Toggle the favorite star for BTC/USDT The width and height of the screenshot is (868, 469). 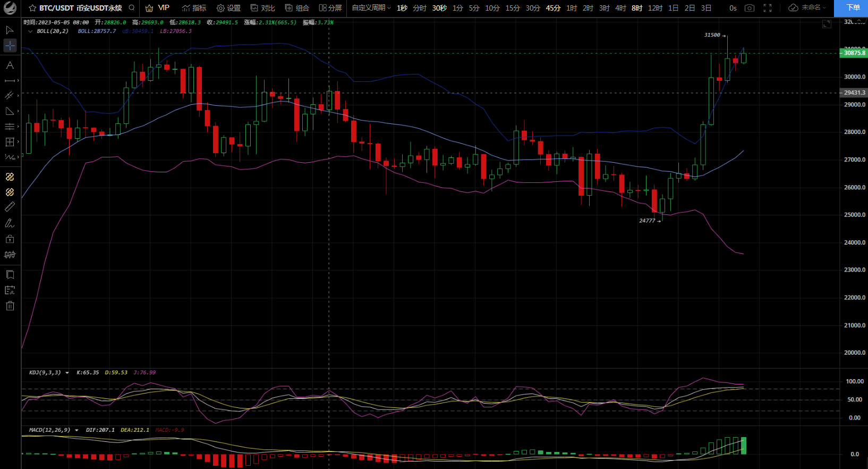tap(32, 8)
